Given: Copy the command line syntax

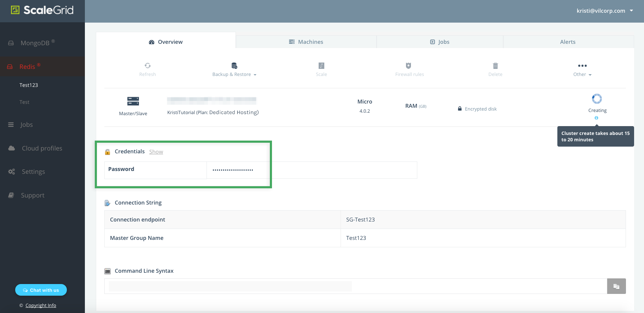Looking at the screenshot, I should [616, 286].
